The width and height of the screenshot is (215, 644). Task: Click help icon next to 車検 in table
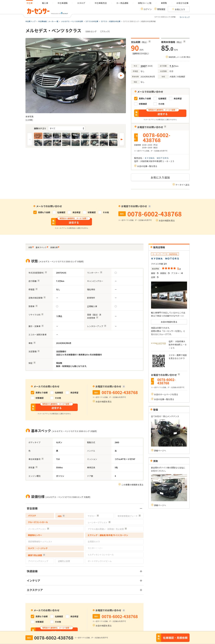click(34, 343)
